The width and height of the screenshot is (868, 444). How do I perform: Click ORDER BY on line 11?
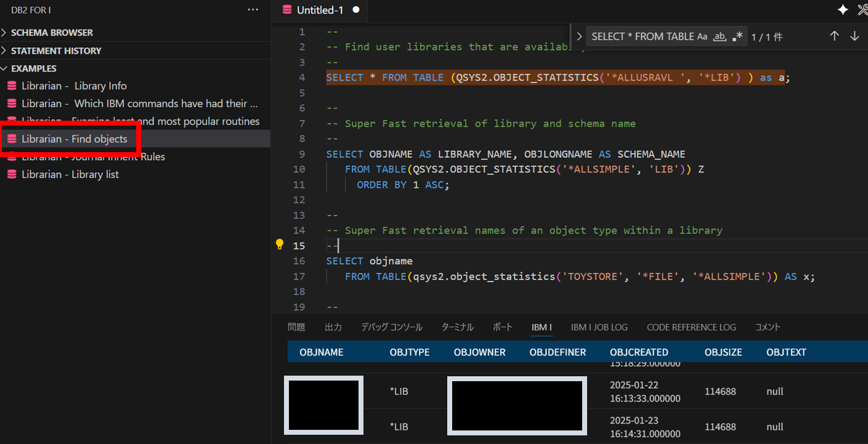(x=382, y=185)
